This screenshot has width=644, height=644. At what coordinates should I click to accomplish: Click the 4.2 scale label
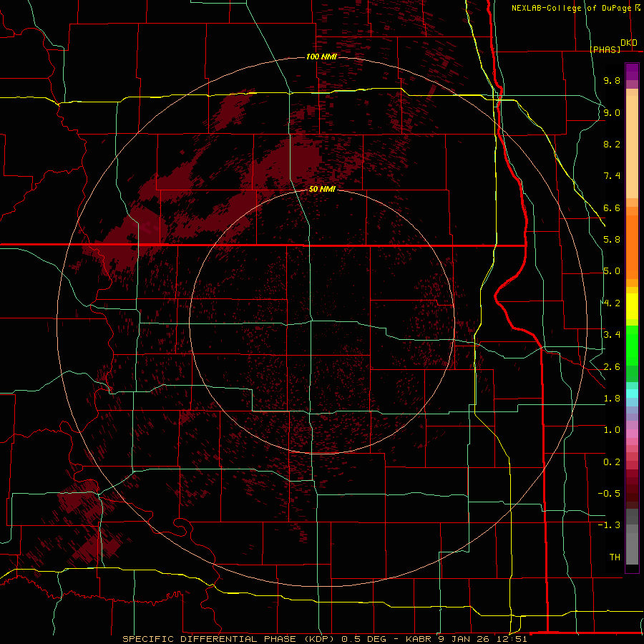point(612,303)
